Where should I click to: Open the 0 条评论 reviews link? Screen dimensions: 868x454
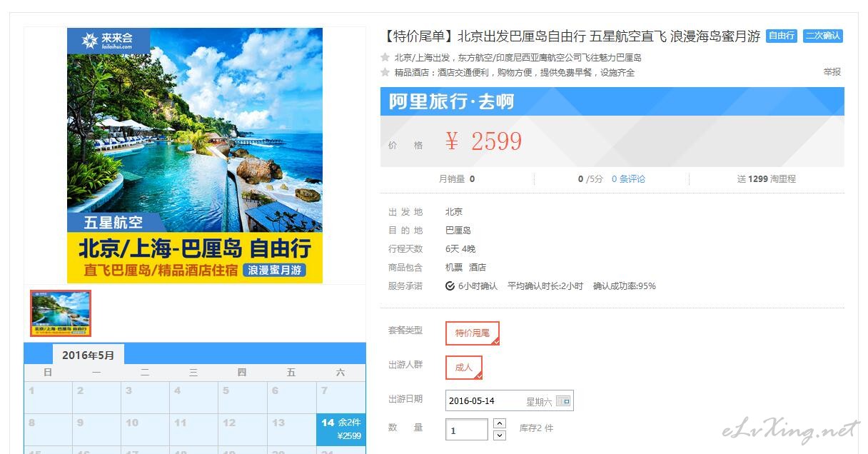(x=628, y=179)
